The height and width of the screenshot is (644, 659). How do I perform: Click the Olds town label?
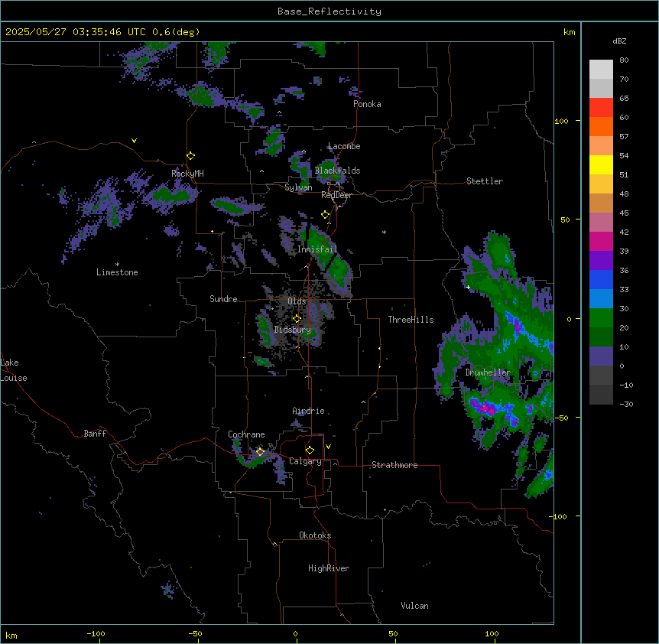297,301
